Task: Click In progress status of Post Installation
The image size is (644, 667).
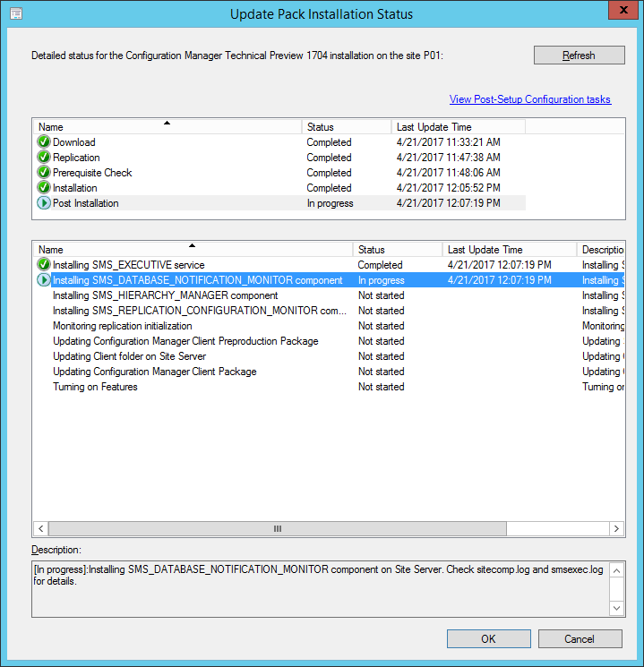Action: 331,203
